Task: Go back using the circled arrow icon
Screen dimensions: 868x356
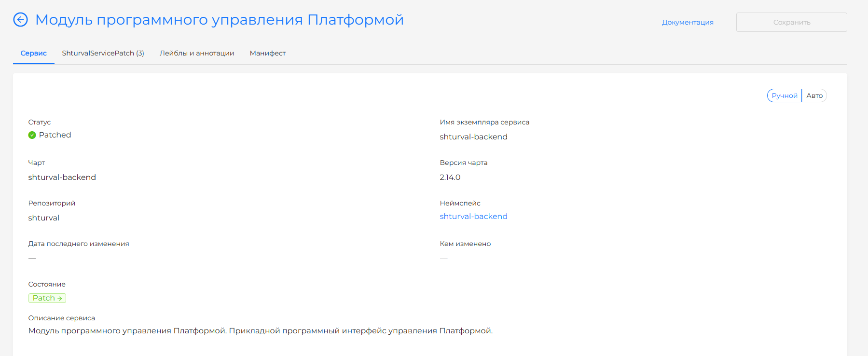Action: pos(20,20)
